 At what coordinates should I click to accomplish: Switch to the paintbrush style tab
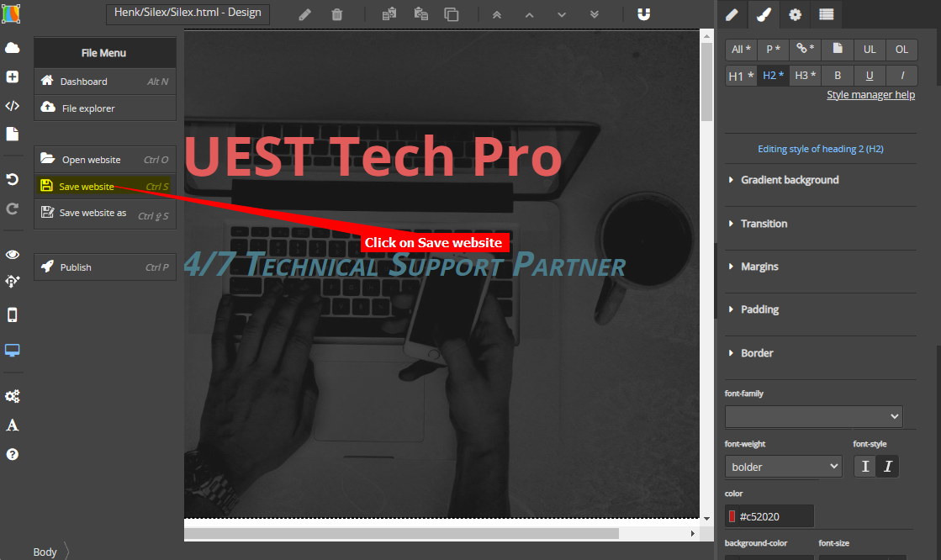764,14
